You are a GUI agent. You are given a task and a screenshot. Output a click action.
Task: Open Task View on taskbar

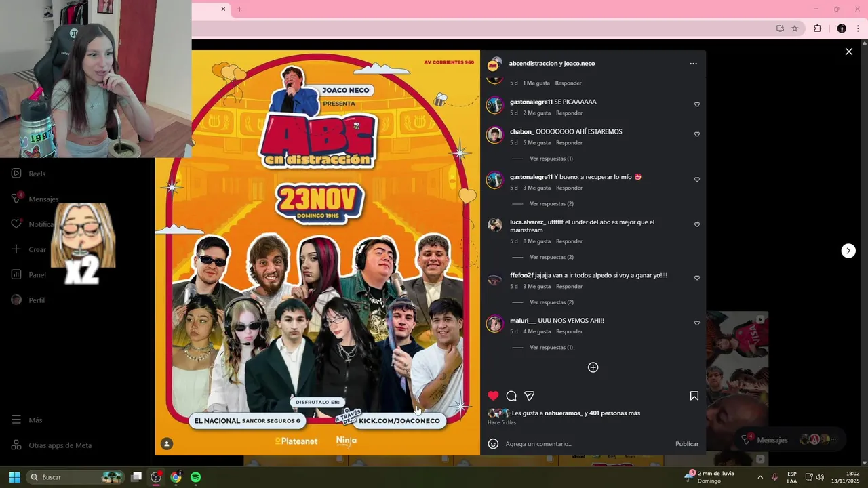[x=136, y=477]
